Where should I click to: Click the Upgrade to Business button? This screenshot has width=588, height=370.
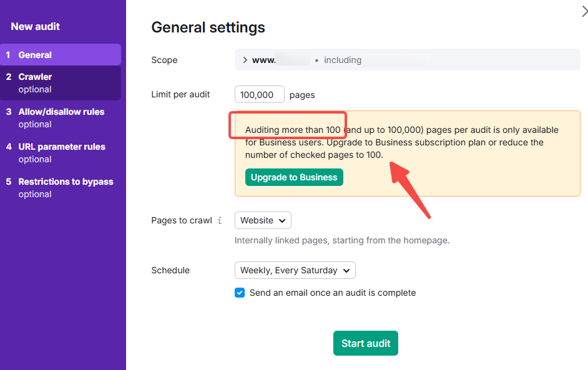pyautogui.click(x=294, y=177)
